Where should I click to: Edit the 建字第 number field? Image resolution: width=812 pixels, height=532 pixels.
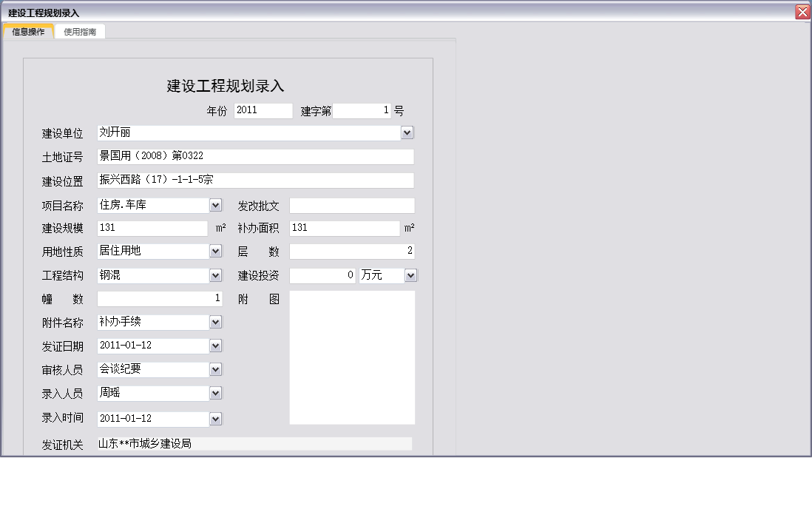(x=362, y=110)
